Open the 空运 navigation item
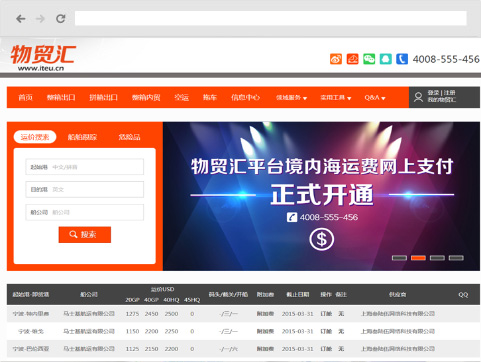Image resolution: width=481 pixels, height=362 pixels. click(182, 97)
